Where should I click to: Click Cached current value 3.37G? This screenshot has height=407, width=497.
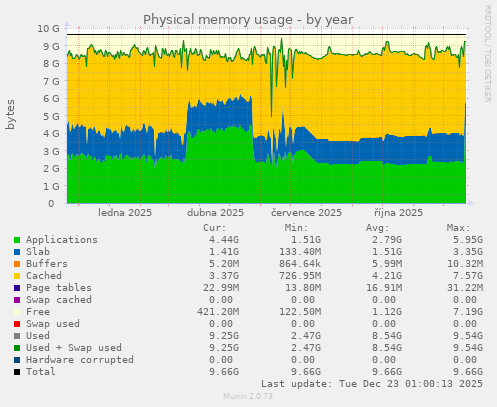coord(224,276)
